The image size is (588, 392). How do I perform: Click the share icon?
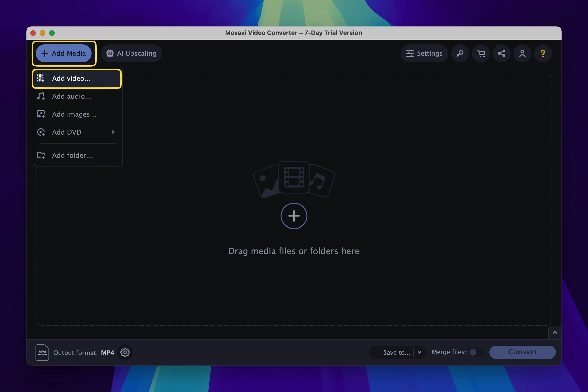(501, 53)
